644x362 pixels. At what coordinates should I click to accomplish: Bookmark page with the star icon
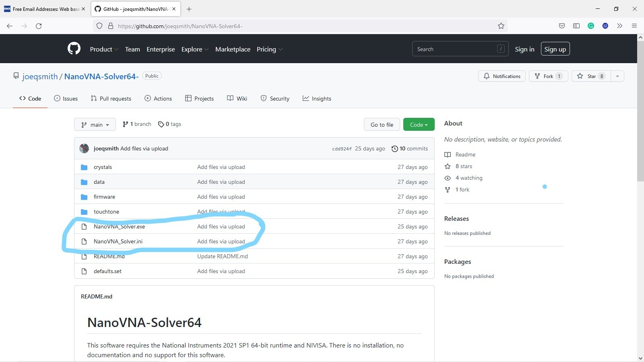pyautogui.click(x=501, y=26)
